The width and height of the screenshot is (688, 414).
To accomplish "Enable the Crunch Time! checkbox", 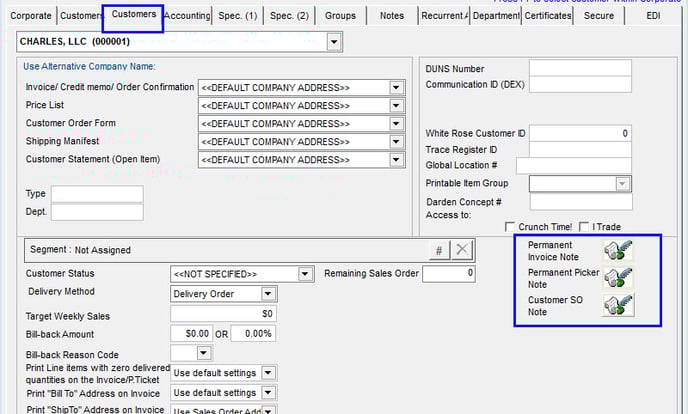I will (511, 227).
